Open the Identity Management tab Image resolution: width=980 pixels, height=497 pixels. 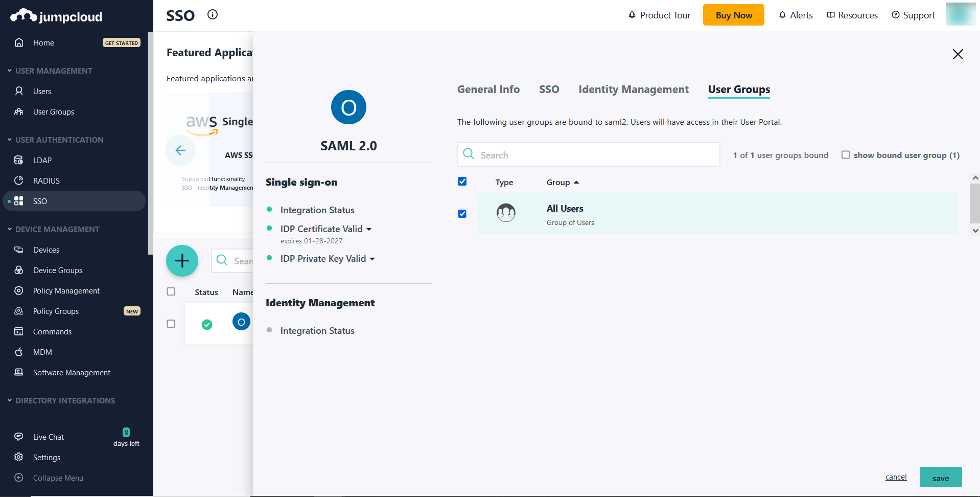[x=633, y=89]
